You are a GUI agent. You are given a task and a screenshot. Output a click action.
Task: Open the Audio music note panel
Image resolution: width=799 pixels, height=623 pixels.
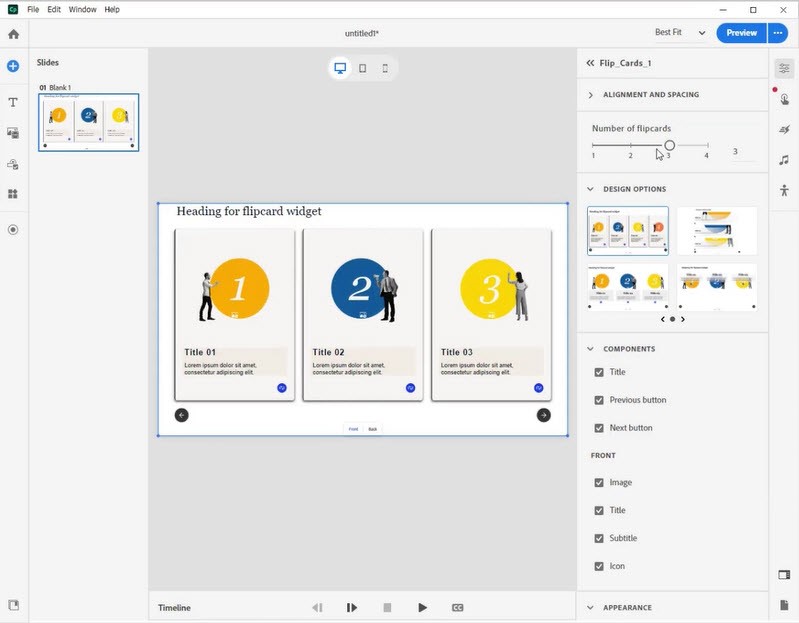[x=784, y=160]
